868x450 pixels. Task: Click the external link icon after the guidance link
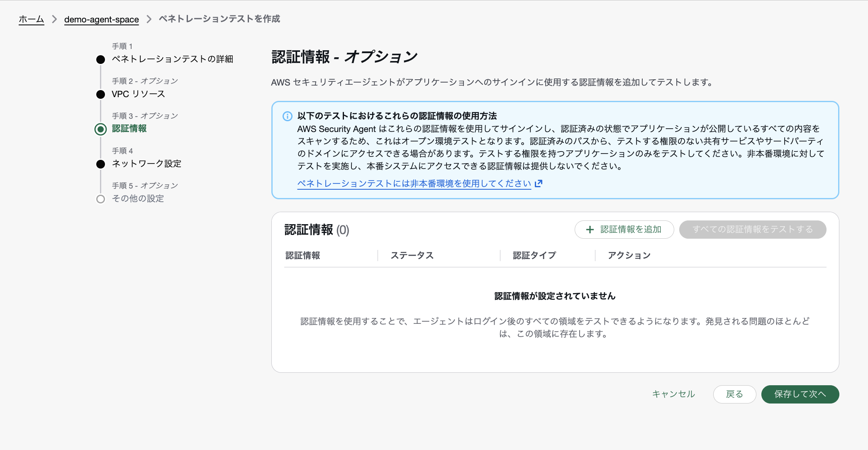(539, 183)
